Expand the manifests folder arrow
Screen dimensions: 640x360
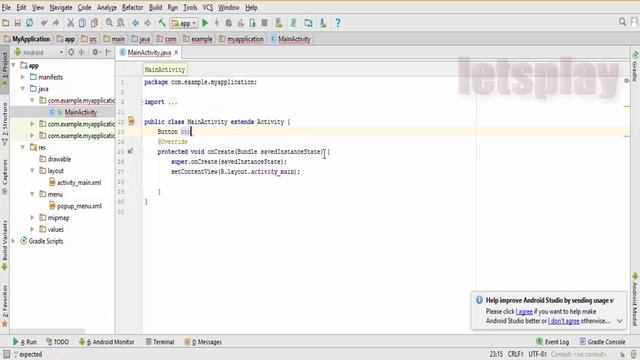[x=23, y=77]
